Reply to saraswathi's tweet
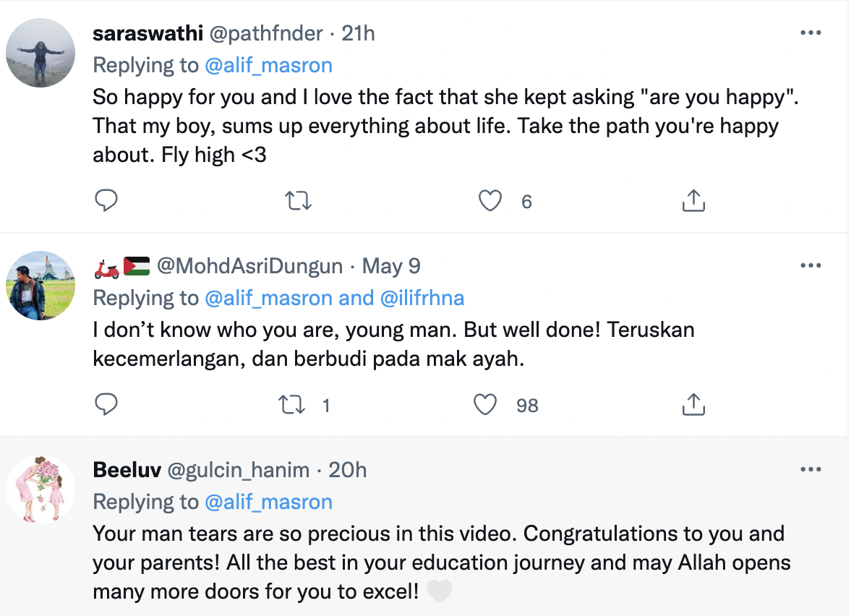The image size is (859, 616). click(x=106, y=201)
